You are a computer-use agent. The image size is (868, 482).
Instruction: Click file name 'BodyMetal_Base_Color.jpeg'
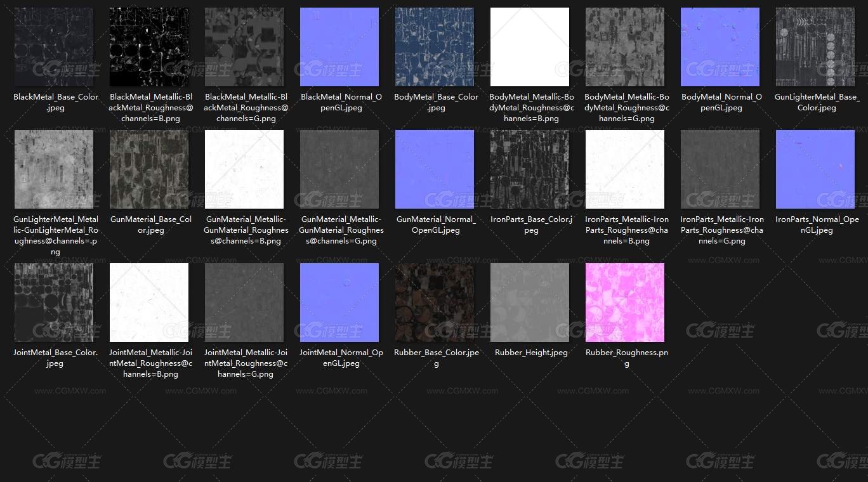pyautogui.click(x=437, y=103)
